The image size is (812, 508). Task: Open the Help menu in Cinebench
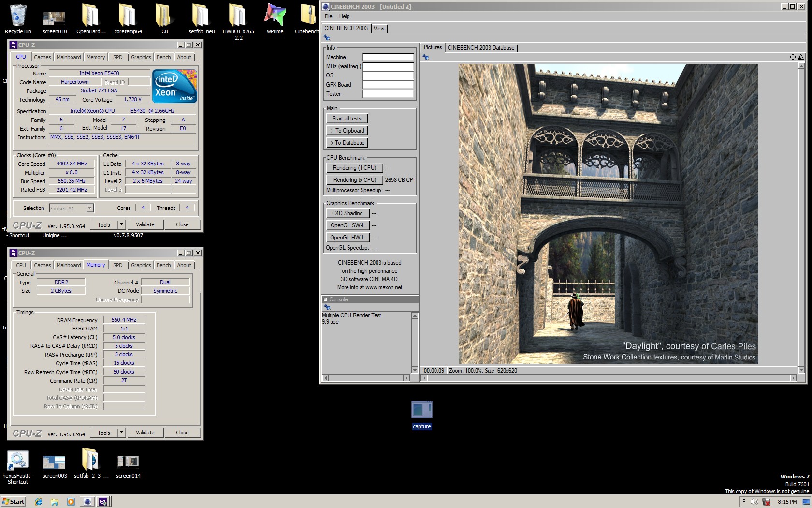(344, 16)
